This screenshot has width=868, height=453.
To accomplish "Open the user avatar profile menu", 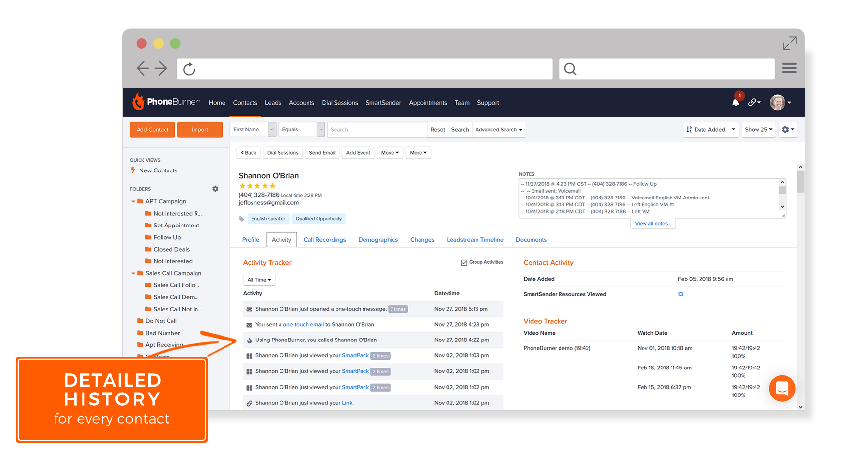I will 780,102.
